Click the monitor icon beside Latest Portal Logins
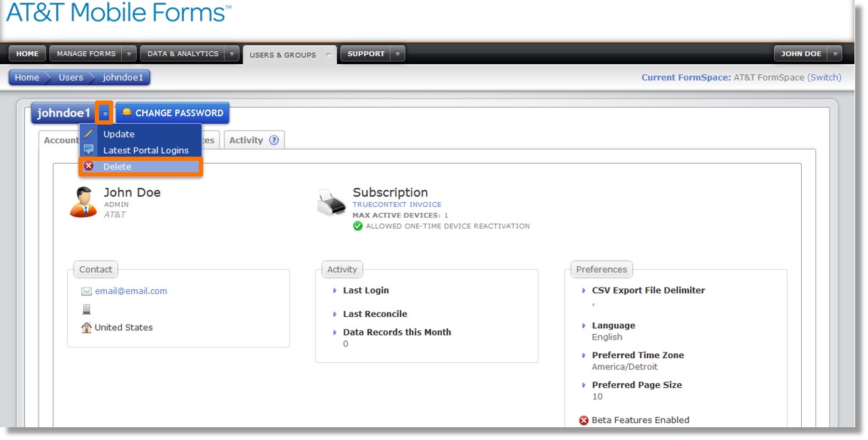 tap(88, 150)
